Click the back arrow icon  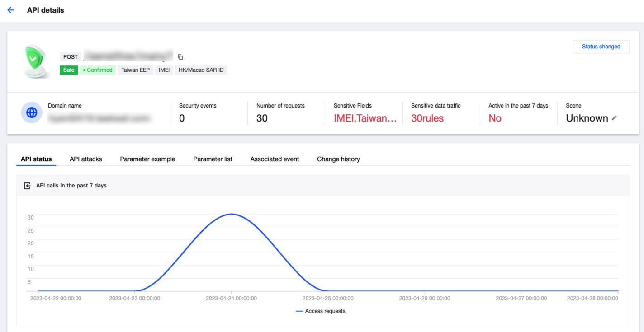pos(11,10)
